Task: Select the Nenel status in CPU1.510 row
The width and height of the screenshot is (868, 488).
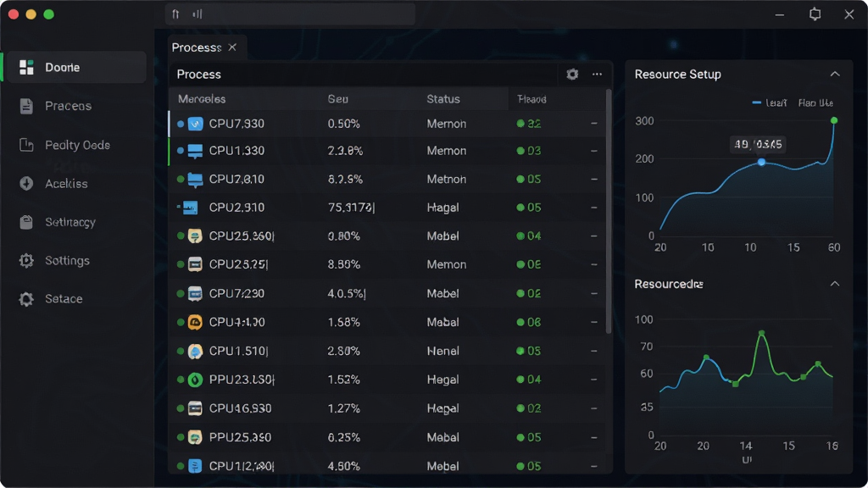Action: (442, 352)
